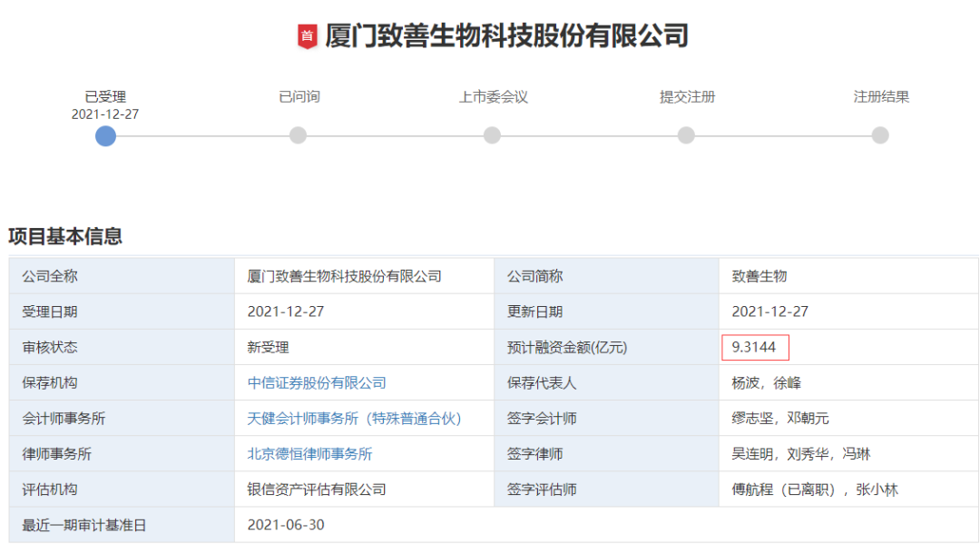Click the date 2021-12-27 under 已受理

105,114
